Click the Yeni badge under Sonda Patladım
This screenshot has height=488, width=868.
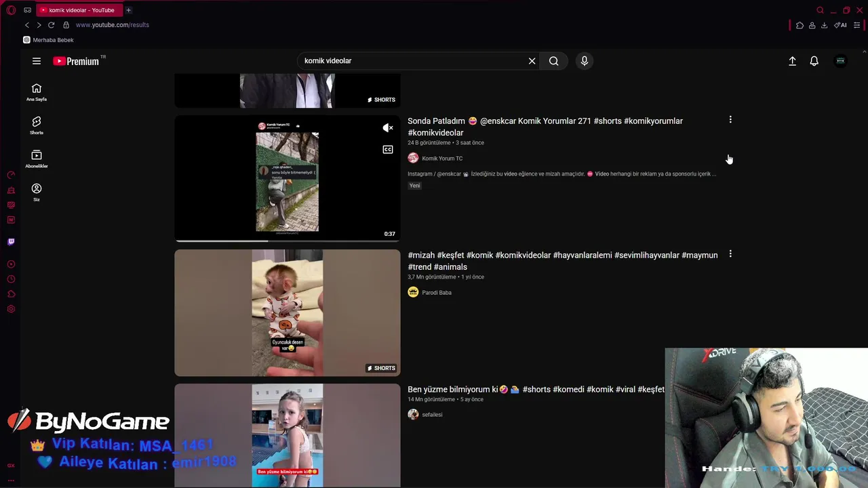coord(414,186)
